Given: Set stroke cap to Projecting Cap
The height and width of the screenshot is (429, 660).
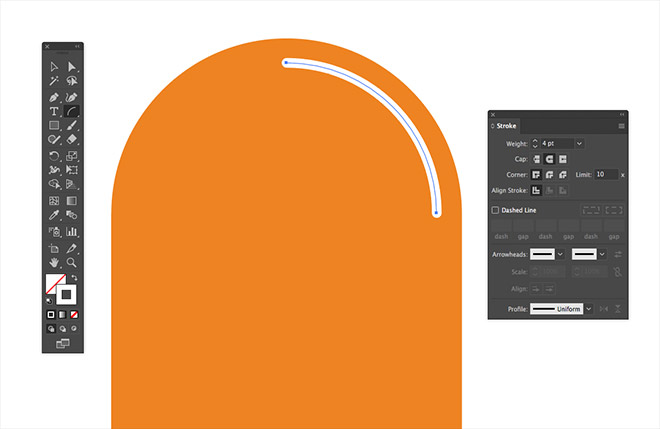Looking at the screenshot, I should pos(563,159).
